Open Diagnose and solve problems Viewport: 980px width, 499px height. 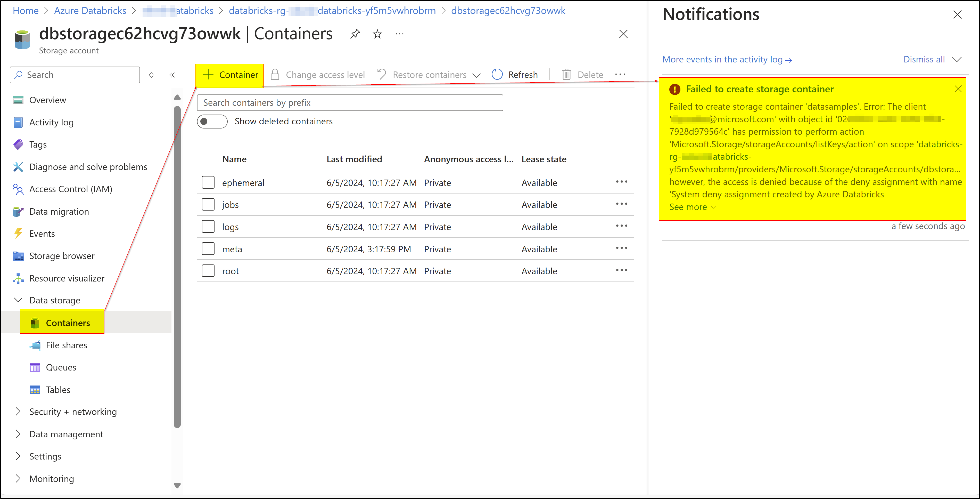(x=88, y=167)
